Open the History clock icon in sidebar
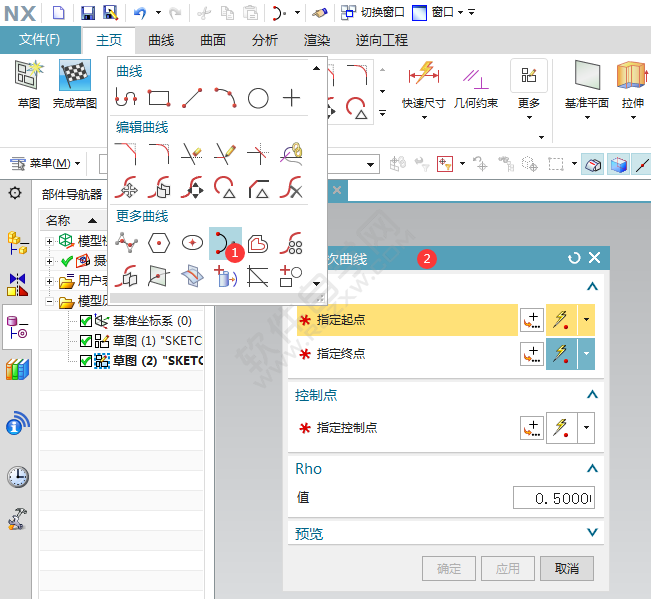The width and height of the screenshot is (651, 599). (x=17, y=477)
